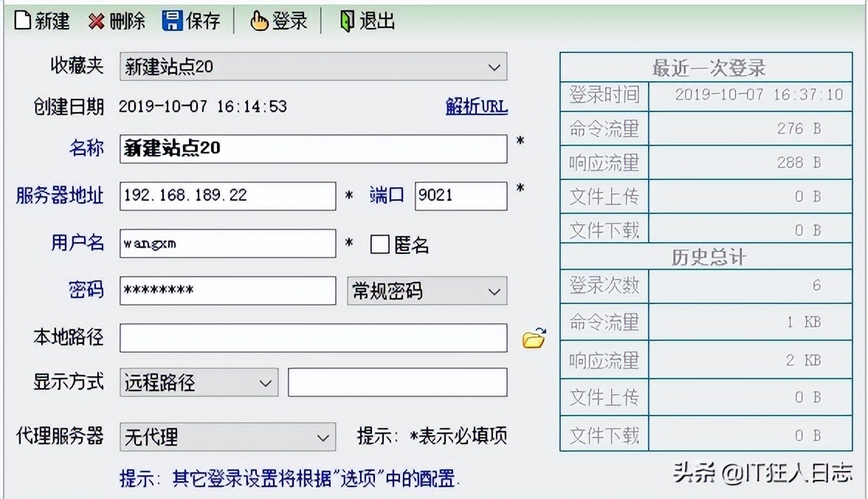Image resolution: width=868 pixels, height=499 pixels.
Task: Click the creation date 2019-10-07 16:14:53
Action: pos(202,106)
